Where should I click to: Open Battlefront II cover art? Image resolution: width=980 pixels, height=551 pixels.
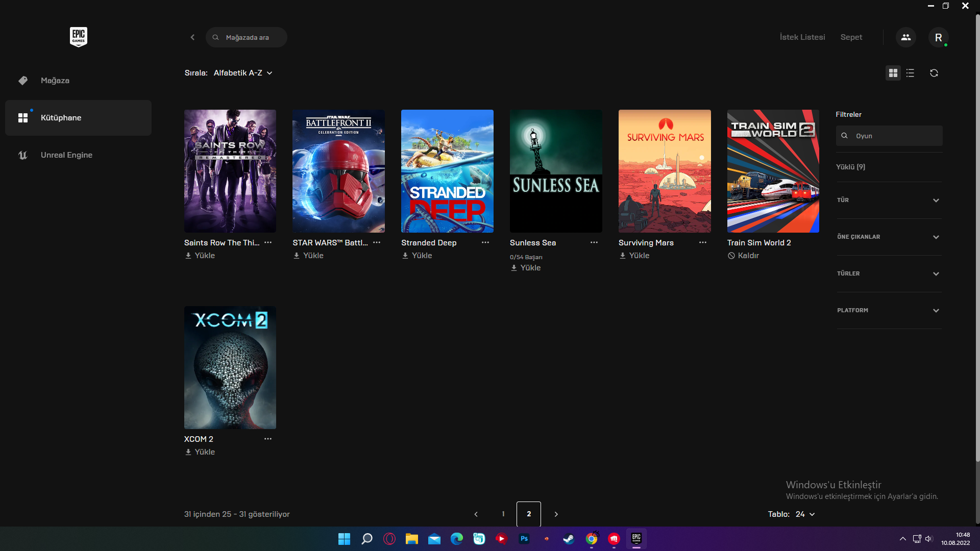click(339, 171)
